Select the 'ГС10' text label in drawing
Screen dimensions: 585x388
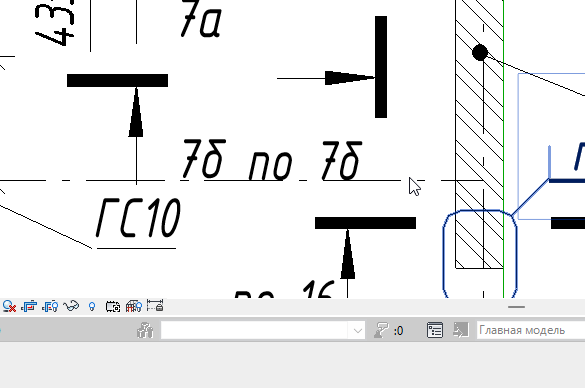click(x=138, y=219)
